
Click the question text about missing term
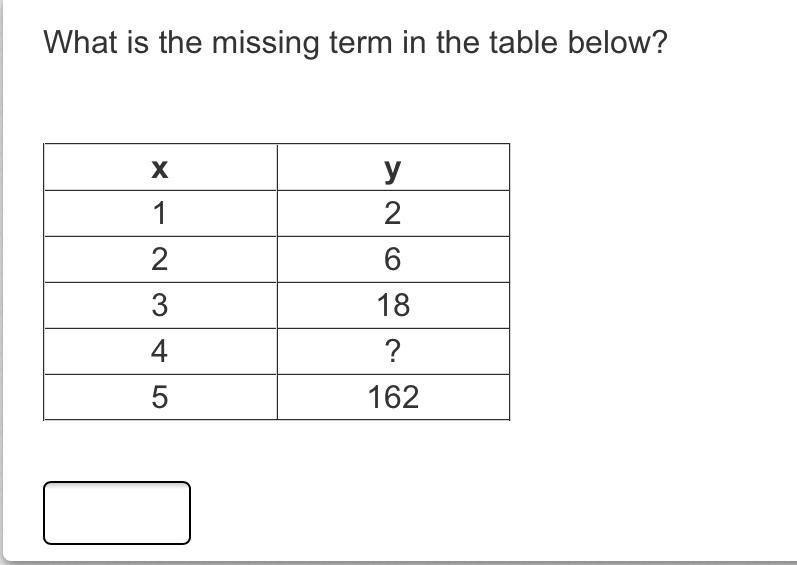click(355, 43)
